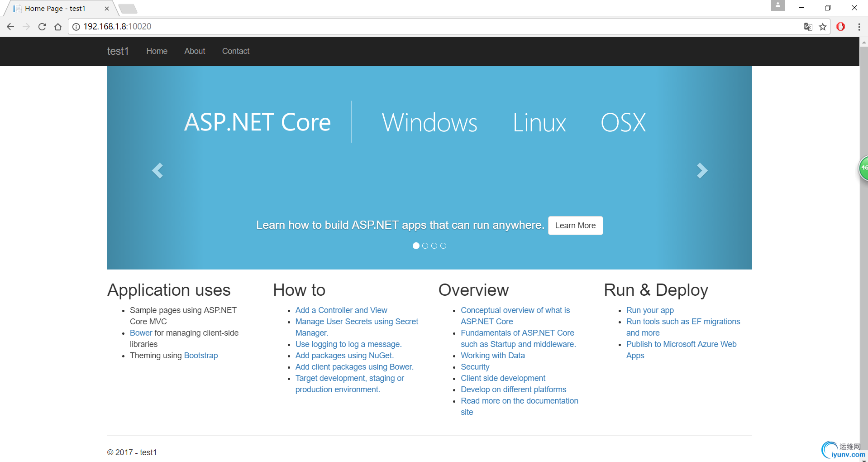868x462 pixels.
Task: Select the fourth carousel indicator dot
Action: [x=443, y=245]
